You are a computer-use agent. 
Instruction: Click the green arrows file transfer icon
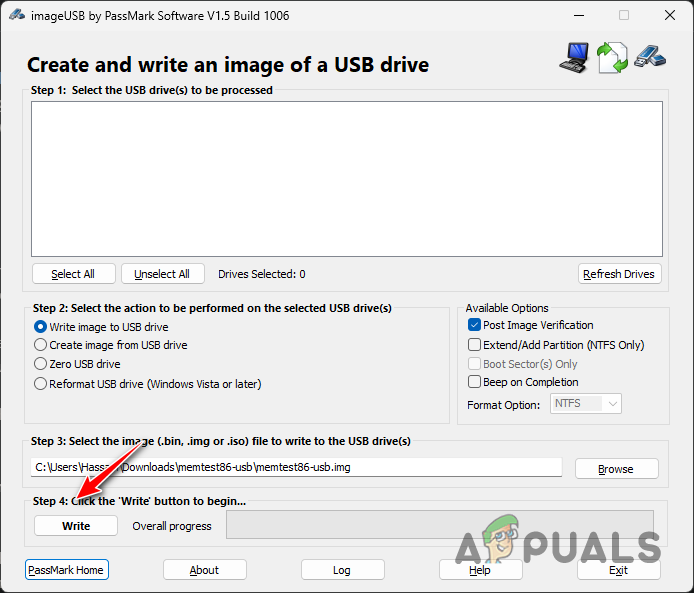tap(612, 58)
